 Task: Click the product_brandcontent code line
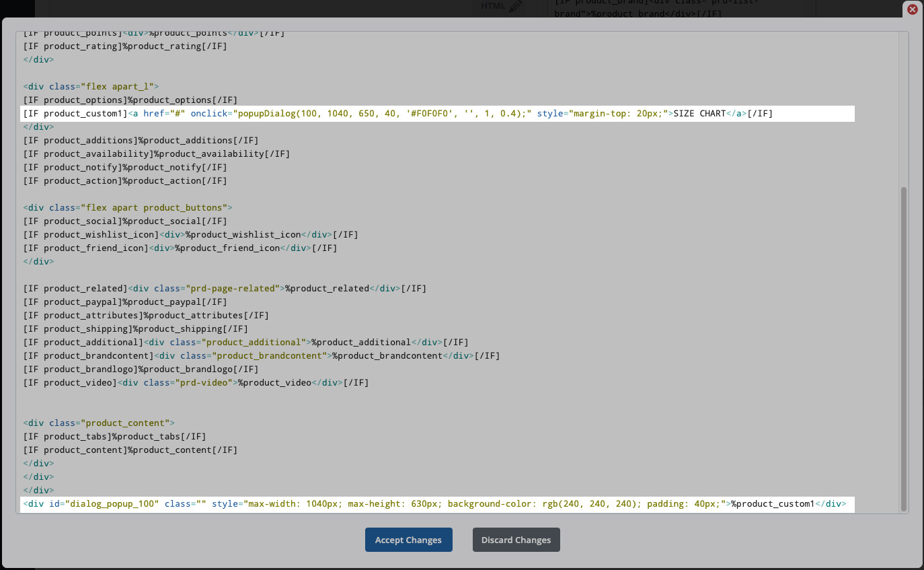[261, 356]
